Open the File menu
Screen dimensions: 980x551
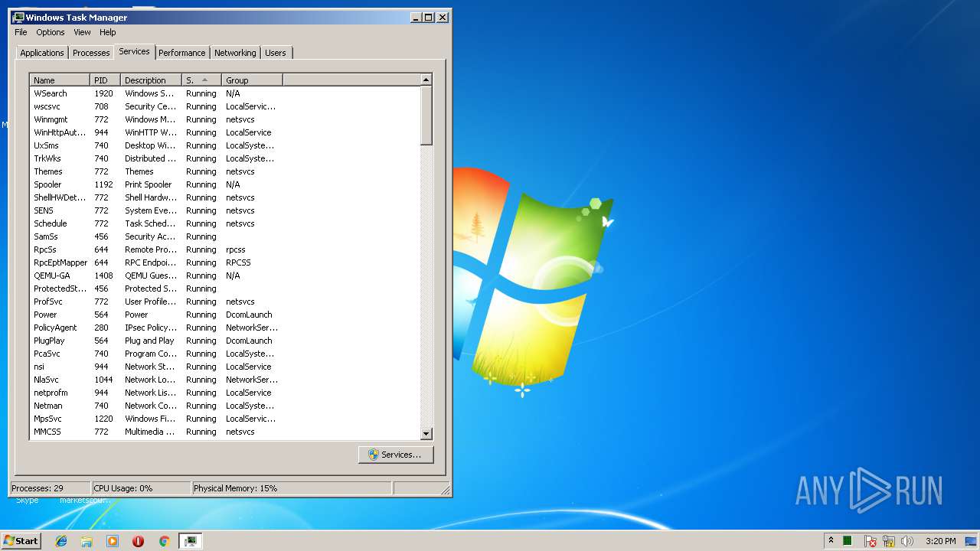pos(21,32)
